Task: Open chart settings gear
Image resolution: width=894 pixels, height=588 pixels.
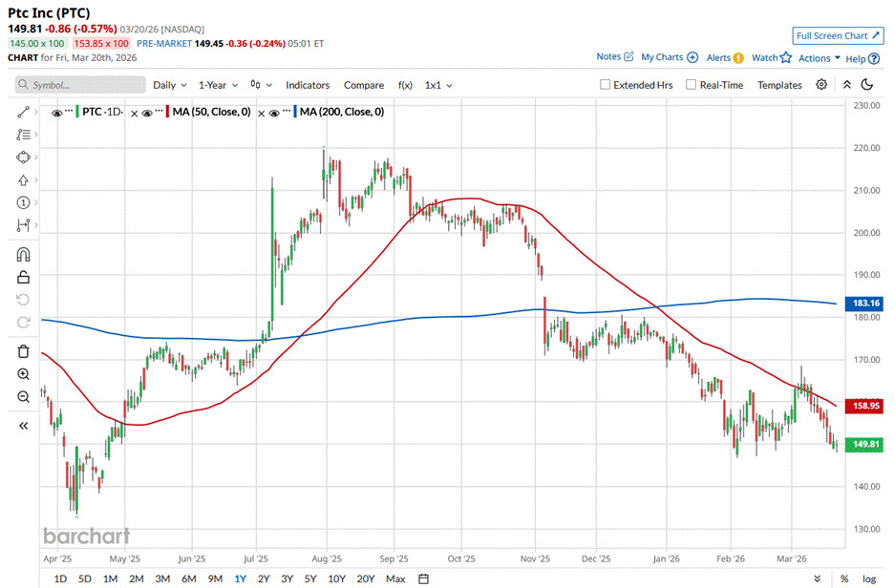Action: 821,85
